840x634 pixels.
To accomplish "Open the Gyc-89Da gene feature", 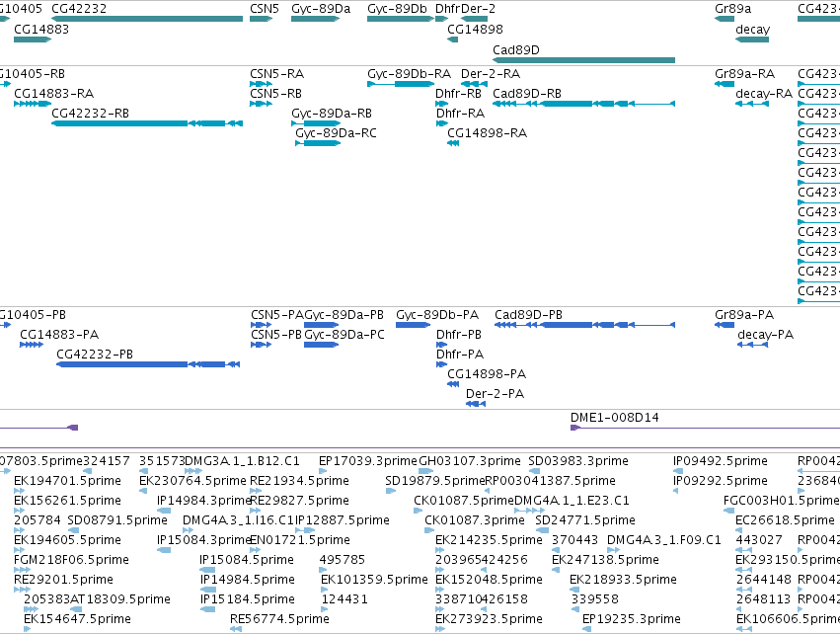I will [316, 19].
